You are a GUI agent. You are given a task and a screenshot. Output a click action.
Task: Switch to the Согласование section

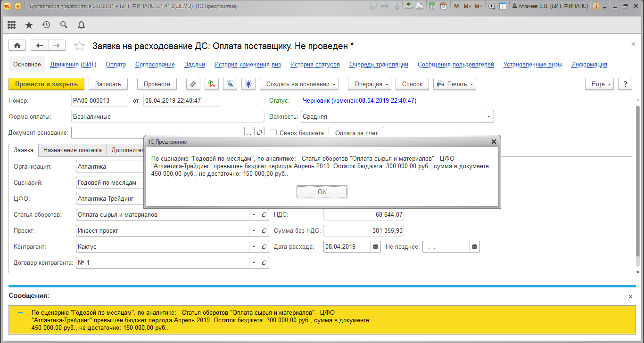coord(155,65)
